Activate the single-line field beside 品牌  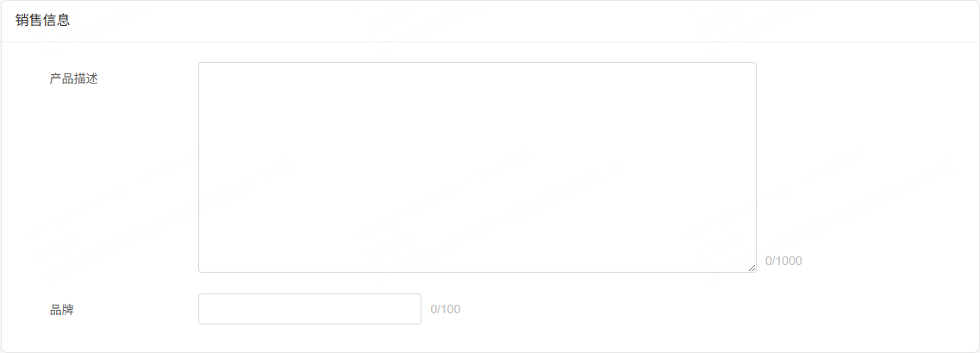coord(309,309)
